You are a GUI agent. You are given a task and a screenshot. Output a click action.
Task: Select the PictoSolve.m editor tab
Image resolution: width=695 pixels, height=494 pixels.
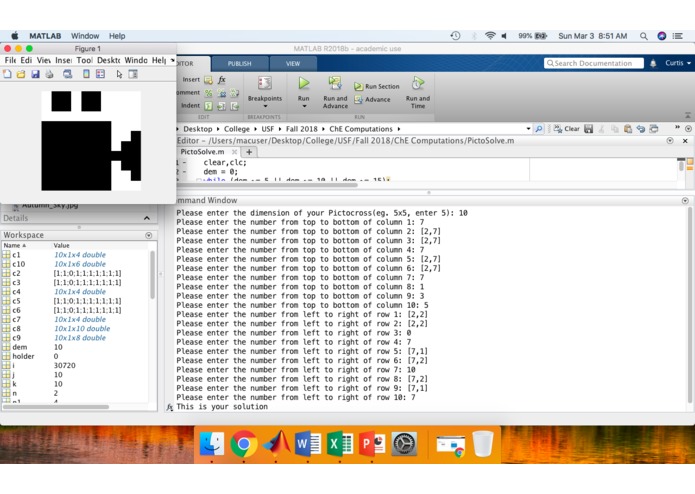(203, 152)
